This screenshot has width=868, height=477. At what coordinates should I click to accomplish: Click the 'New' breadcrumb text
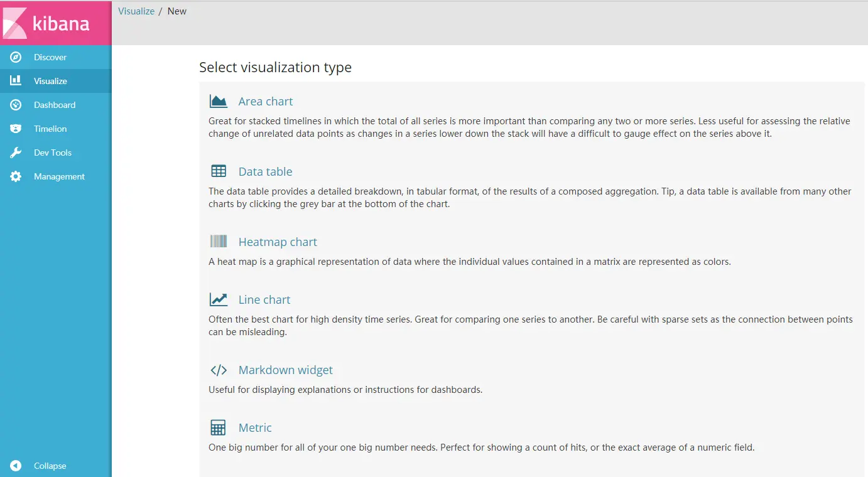tap(177, 11)
